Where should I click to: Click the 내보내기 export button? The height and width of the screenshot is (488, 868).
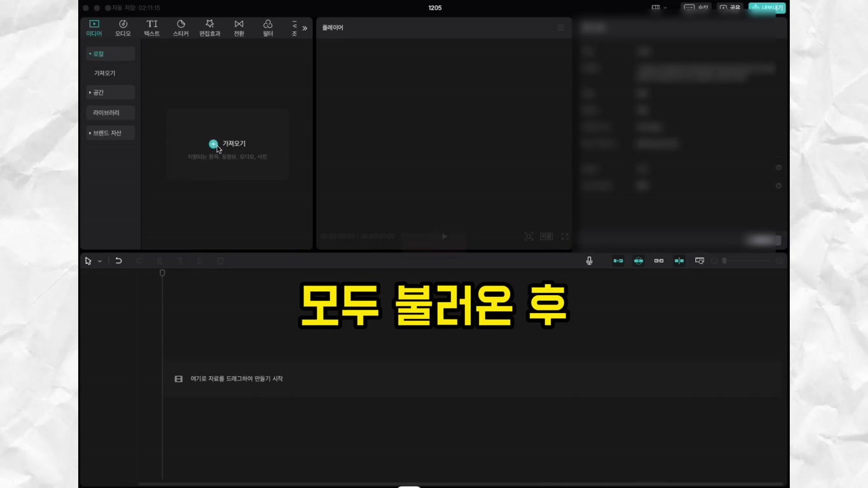[x=767, y=8]
